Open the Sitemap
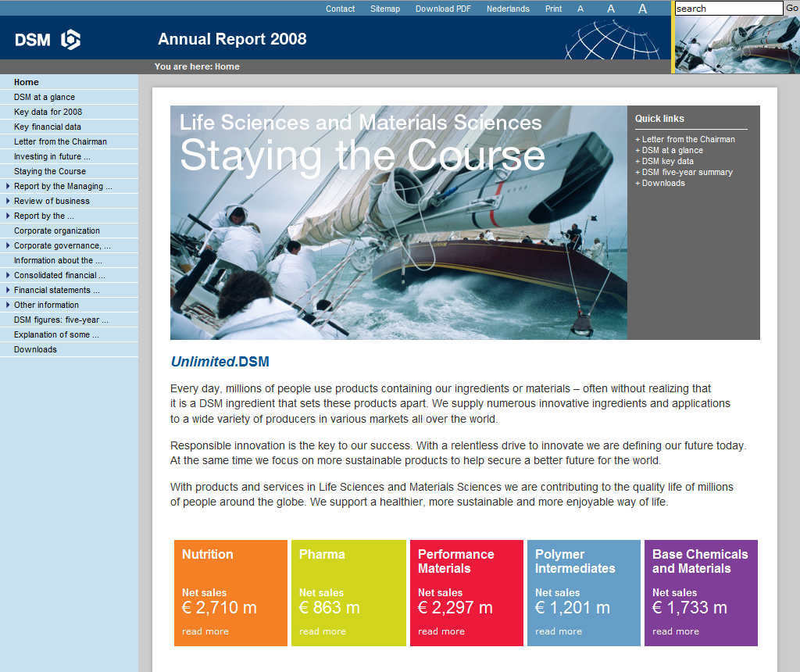The height and width of the screenshot is (672, 800). point(385,9)
